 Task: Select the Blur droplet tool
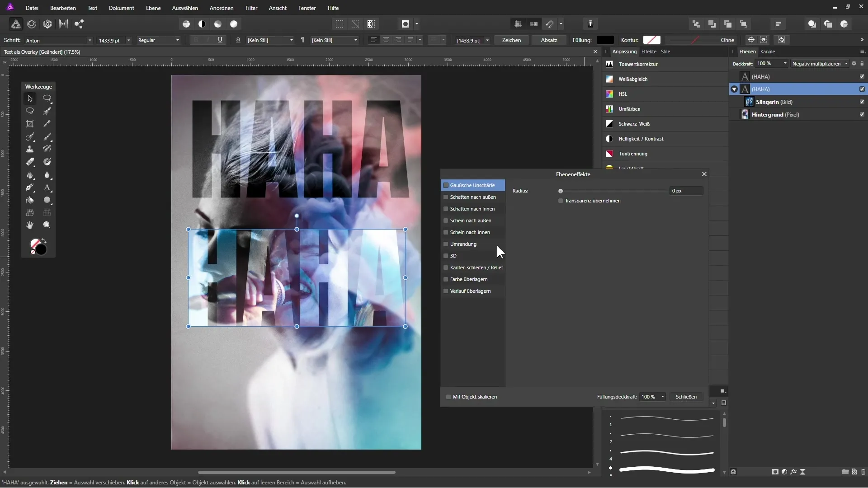[x=47, y=175]
